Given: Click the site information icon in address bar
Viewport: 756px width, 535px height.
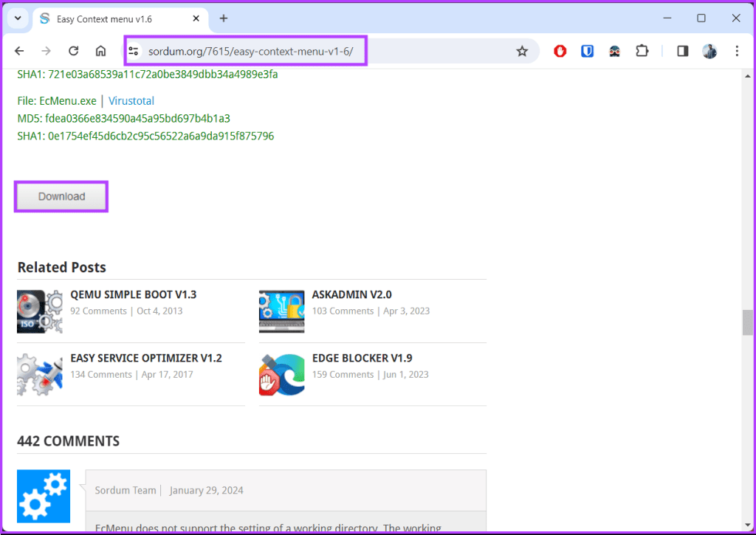Looking at the screenshot, I should click(x=134, y=51).
